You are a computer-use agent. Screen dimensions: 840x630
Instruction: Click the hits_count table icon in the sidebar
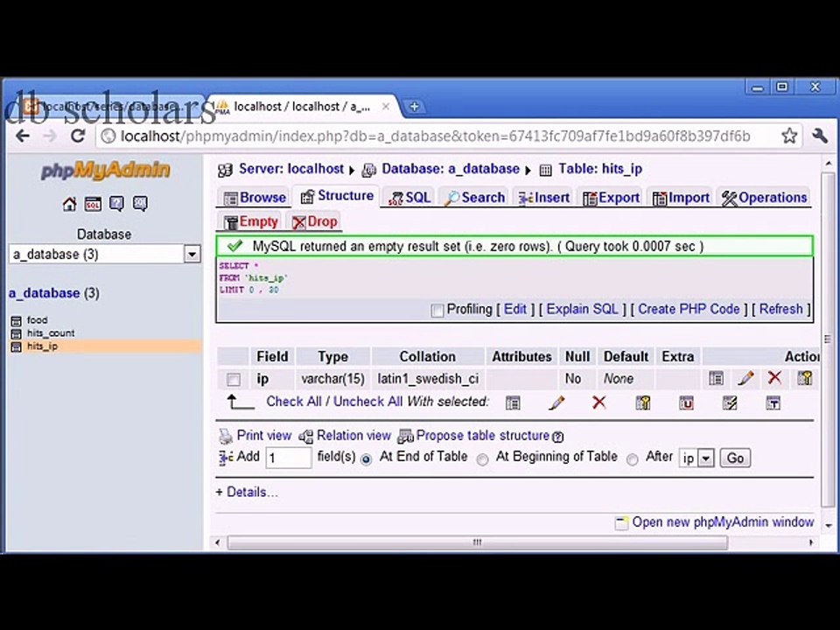(17, 333)
